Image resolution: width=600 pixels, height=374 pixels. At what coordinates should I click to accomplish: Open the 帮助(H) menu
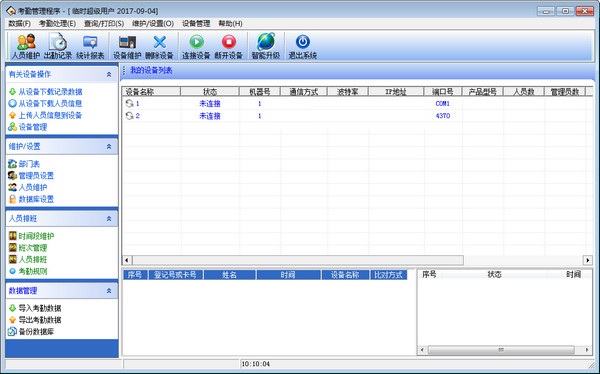(x=230, y=24)
